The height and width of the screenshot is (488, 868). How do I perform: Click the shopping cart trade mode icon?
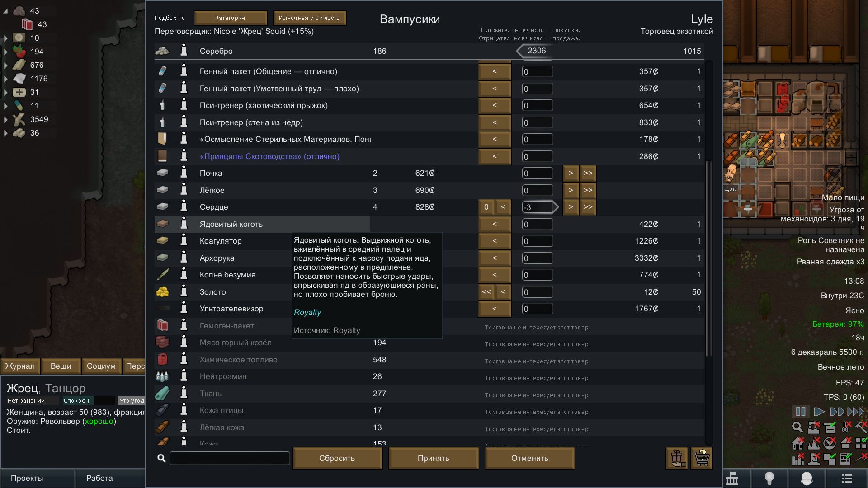point(701,458)
